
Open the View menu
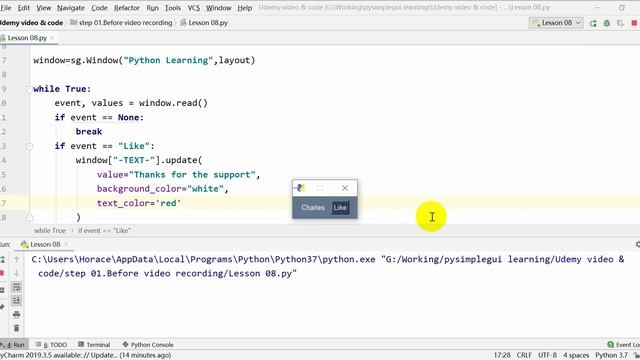[43, 8]
